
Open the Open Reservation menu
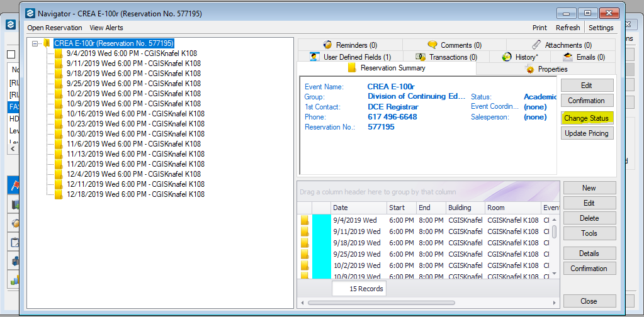(x=55, y=28)
